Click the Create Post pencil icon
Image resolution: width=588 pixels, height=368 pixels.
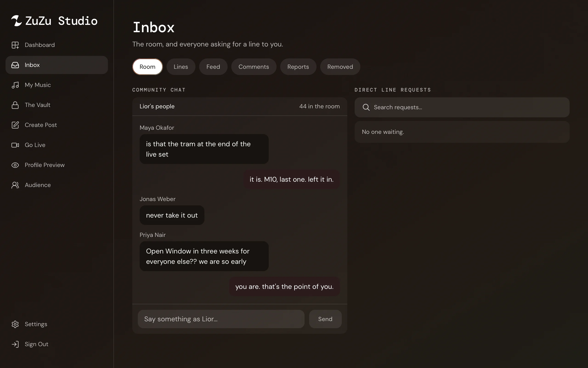15,125
